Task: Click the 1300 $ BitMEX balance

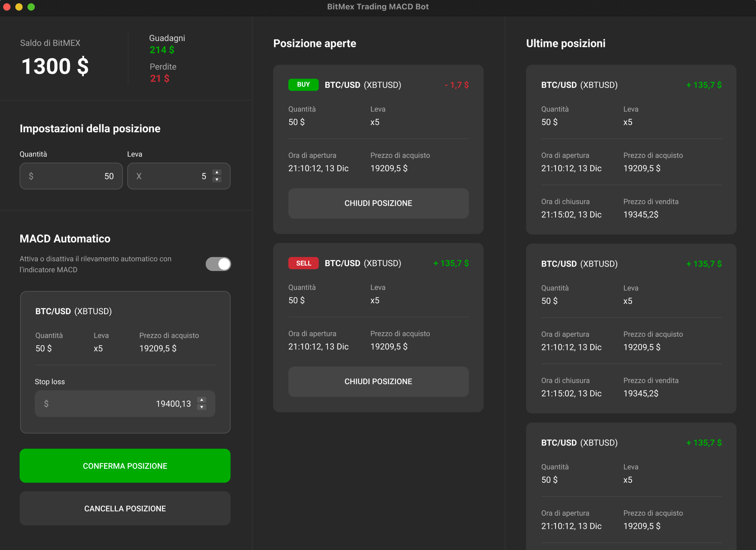Action: (55, 66)
